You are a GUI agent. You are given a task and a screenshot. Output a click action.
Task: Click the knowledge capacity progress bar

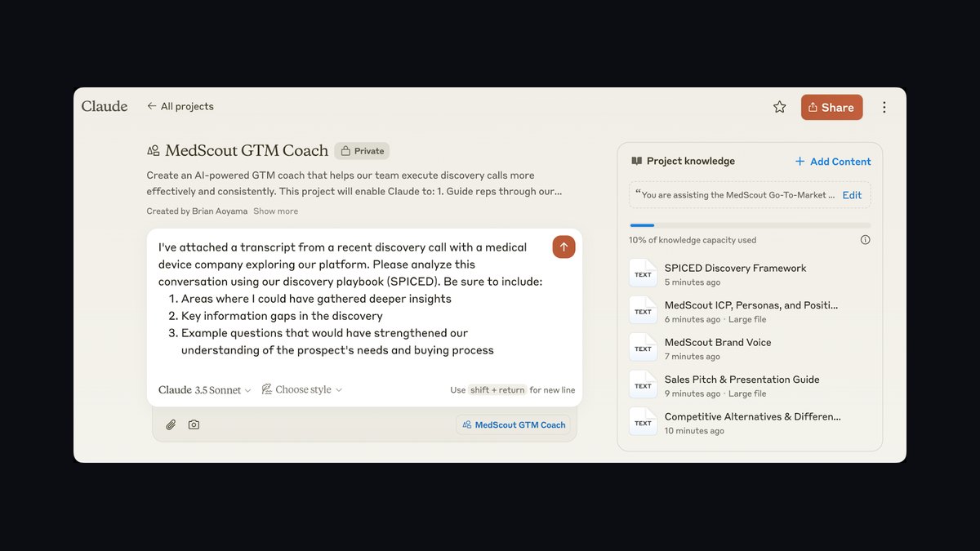tap(751, 225)
